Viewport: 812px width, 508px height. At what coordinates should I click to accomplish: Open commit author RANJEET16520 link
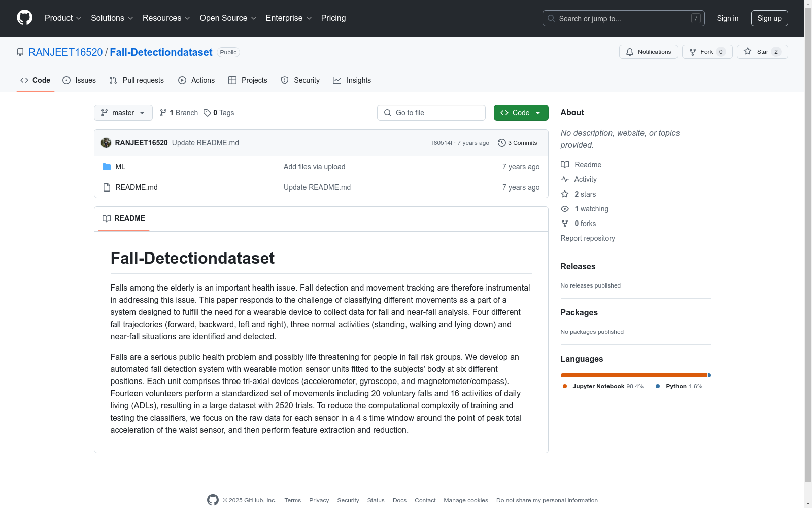pos(141,143)
